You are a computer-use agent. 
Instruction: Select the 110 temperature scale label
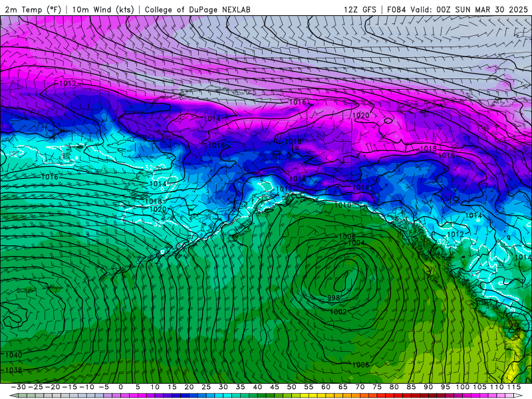497,387
